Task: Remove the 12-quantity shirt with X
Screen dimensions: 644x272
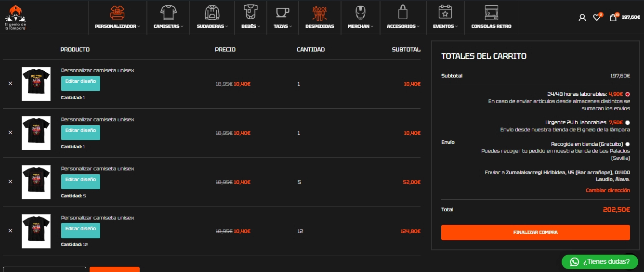Action: tap(11, 231)
